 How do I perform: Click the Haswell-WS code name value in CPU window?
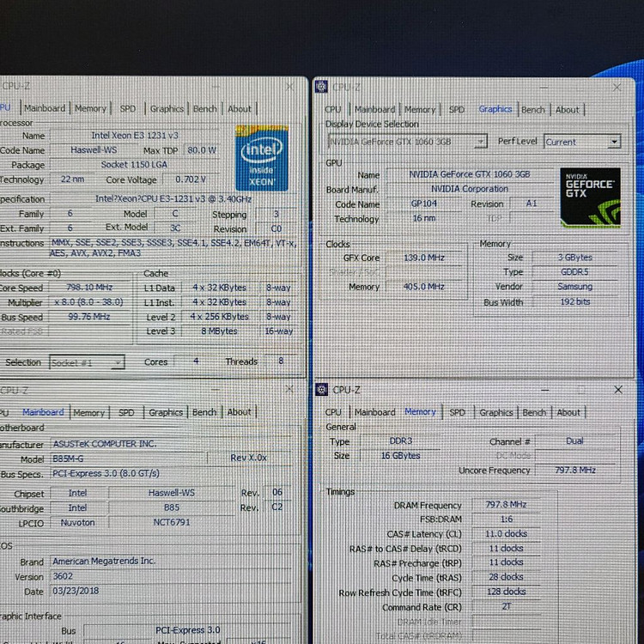(94, 150)
